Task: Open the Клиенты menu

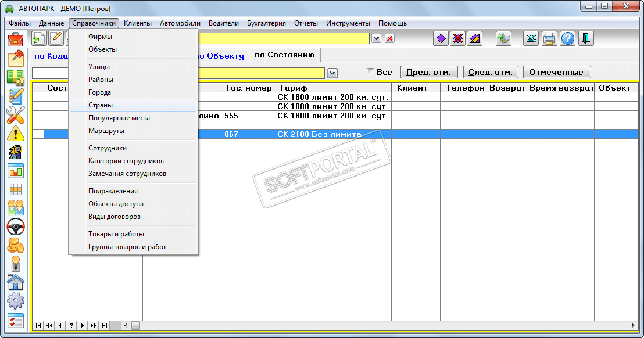Action: pyautogui.click(x=138, y=23)
